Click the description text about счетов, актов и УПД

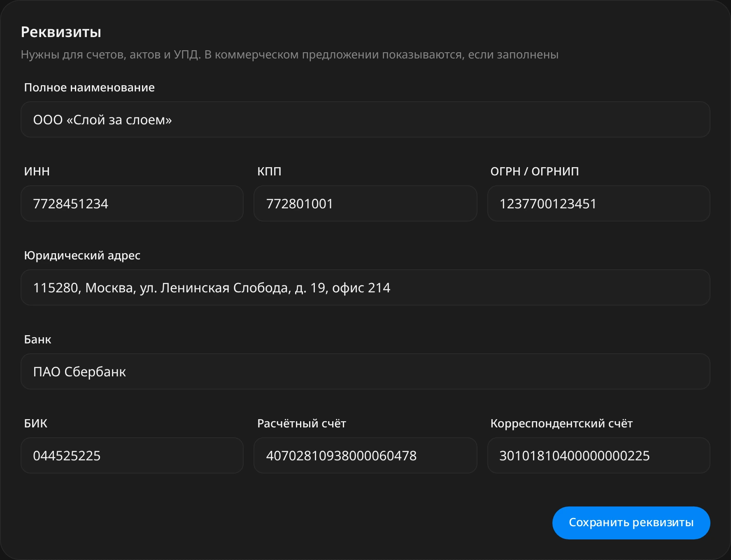pos(290,55)
